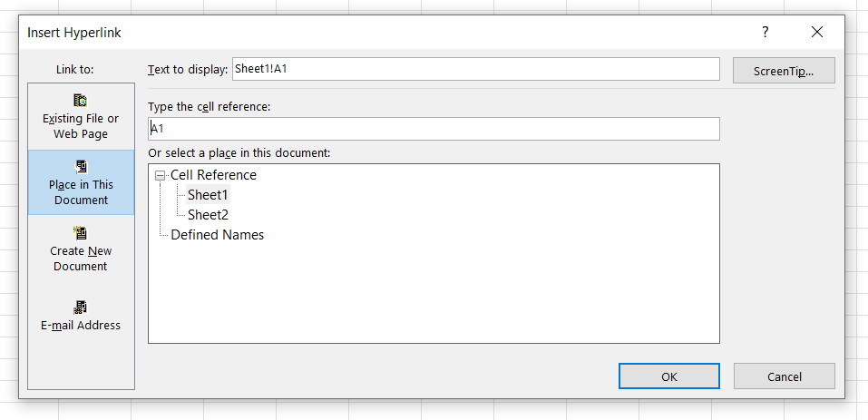868x420 pixels.
Task: Select Sheet2 in the document tree
Action: tap(208, 215)
